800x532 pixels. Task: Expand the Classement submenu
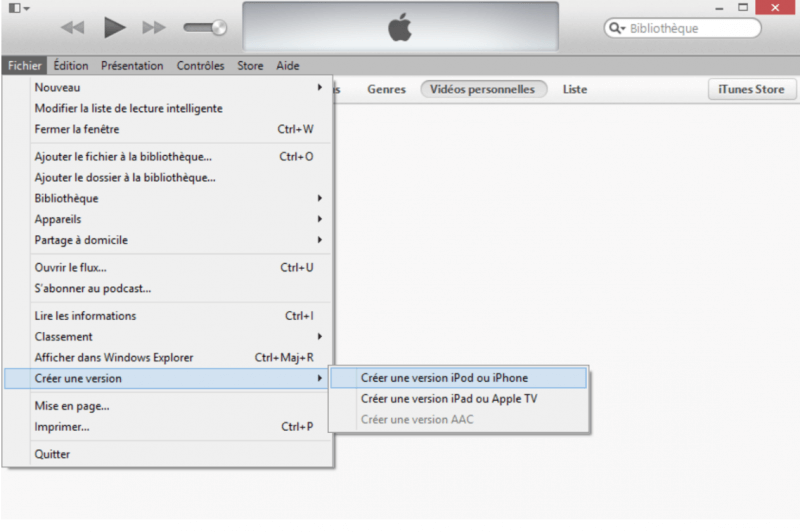(167, 337)
